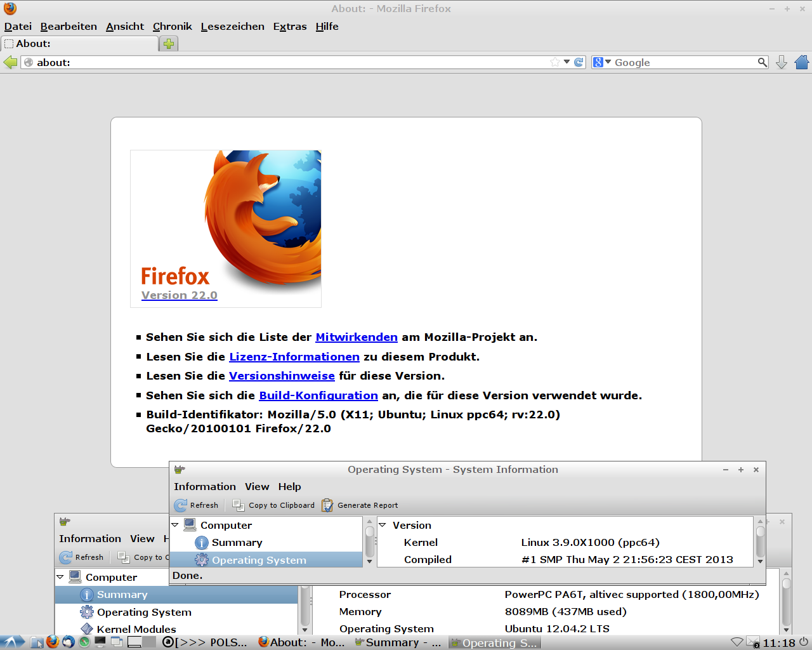
Task: Follow the Build-Konfiguration link
Action: (x=318, y=395)
